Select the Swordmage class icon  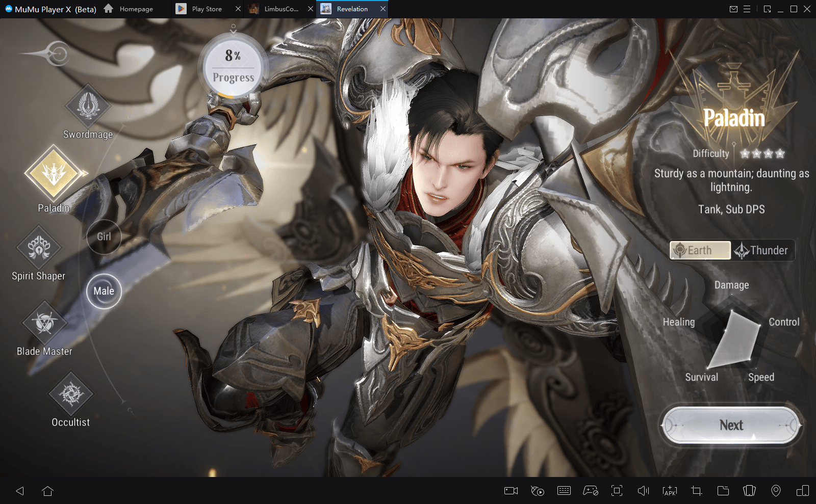[x=88, y=105]
